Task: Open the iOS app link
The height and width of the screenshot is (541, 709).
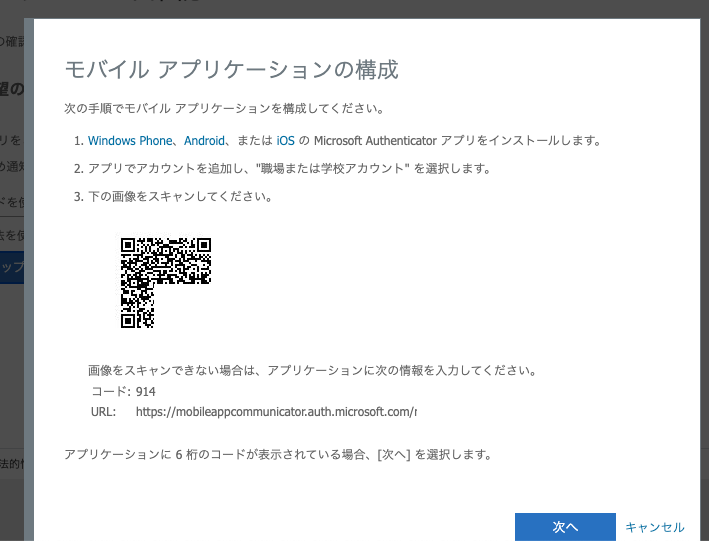Action: tap(285, 141)
